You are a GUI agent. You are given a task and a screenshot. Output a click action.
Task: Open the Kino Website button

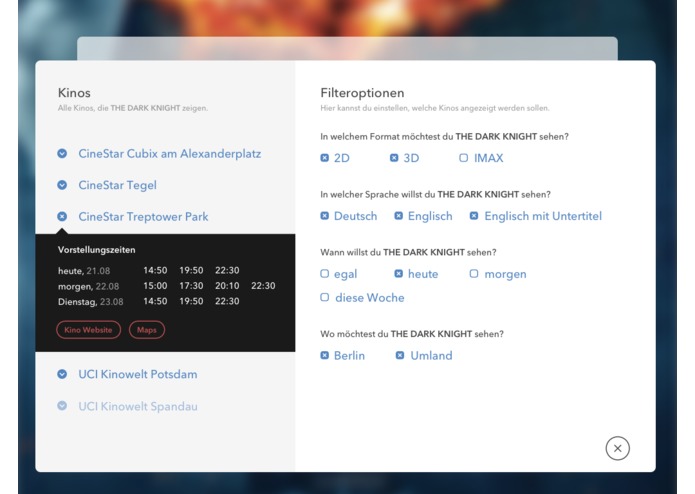[x=88, y=330]
